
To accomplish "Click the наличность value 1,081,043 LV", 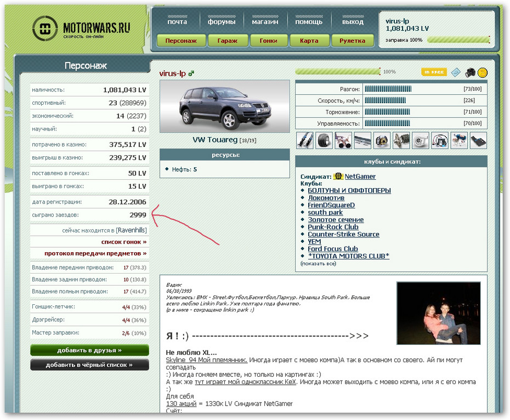I will pos(124,90).
